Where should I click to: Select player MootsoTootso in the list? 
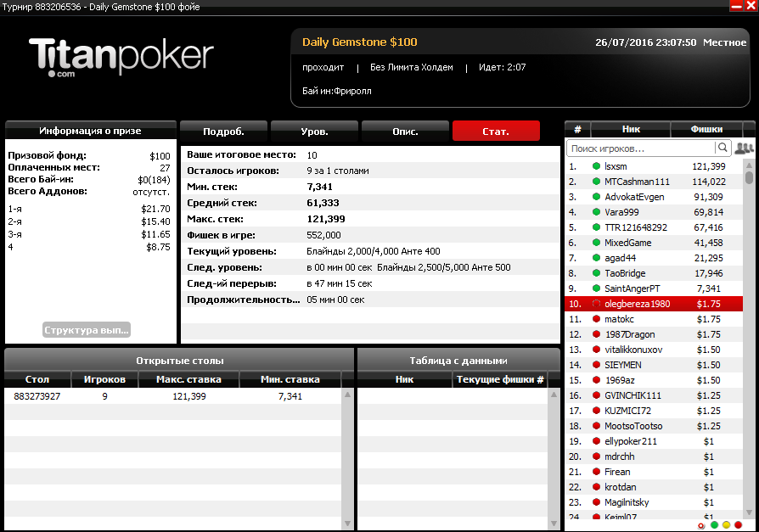(x=654, y=426)
